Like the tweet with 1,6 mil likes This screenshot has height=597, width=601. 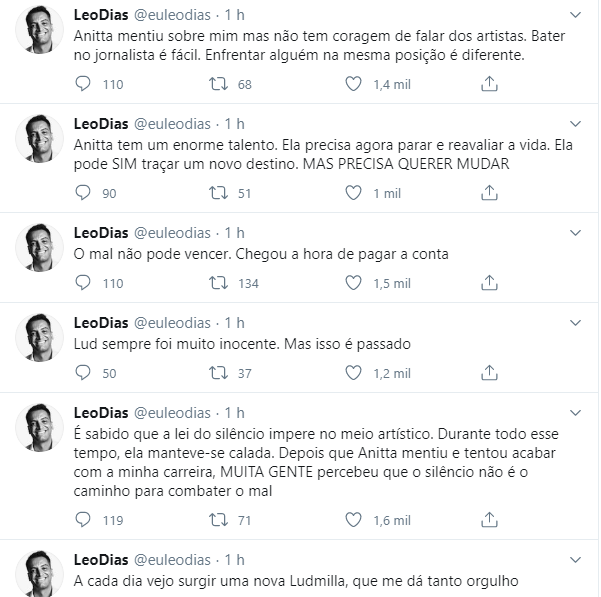[353, 520]
